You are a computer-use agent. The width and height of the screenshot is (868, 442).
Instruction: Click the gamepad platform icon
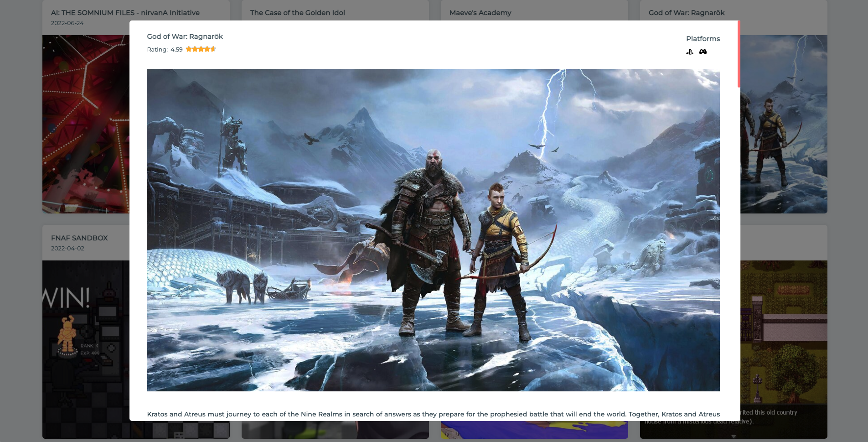click(x=703, y=52)
